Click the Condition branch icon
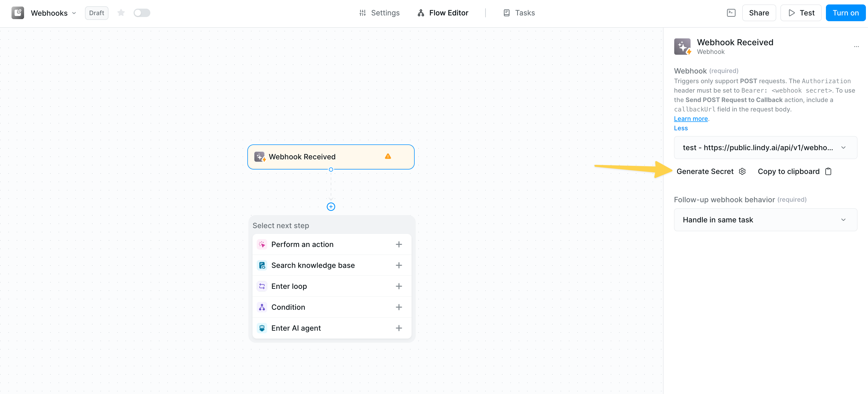Screen dimensions: 868x394 coord(262,307)
